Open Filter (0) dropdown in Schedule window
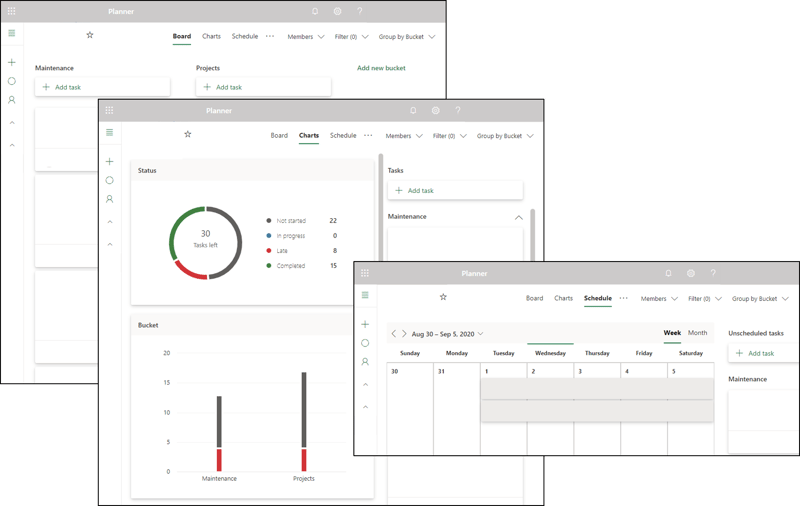The width and height of the screenshot is (800, 506). pyautogui.click(x=705, y=299)
